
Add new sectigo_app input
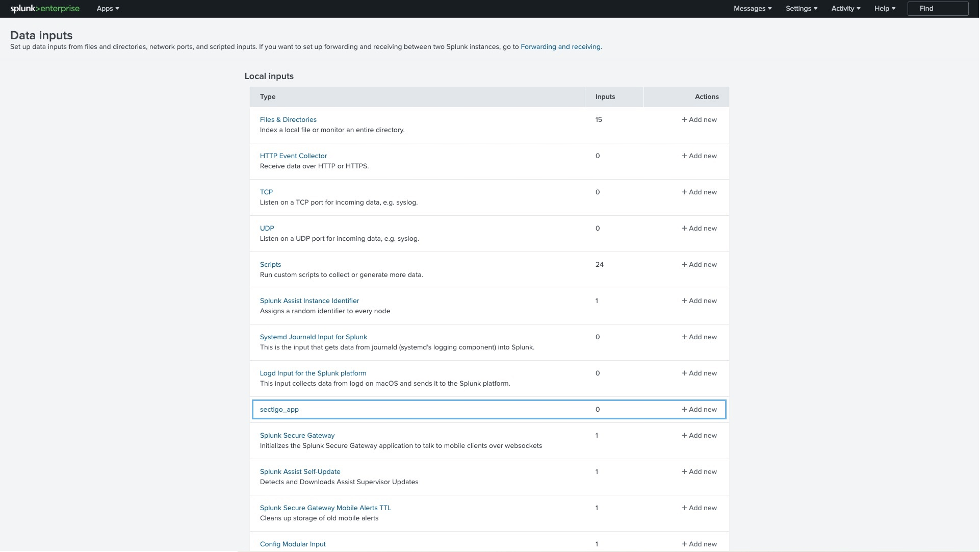[x=699, y=410]
